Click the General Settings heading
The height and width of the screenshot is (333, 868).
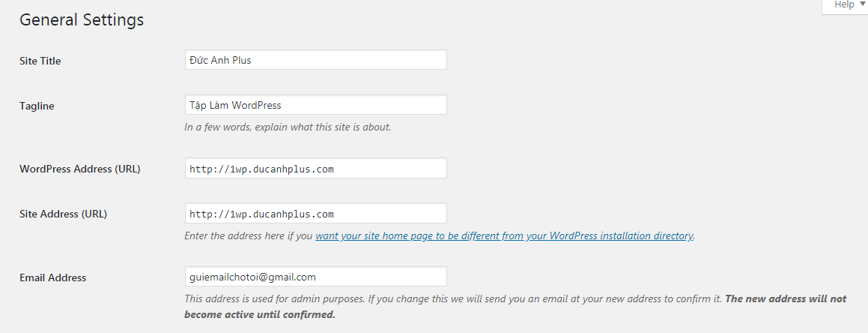(82, 20)
